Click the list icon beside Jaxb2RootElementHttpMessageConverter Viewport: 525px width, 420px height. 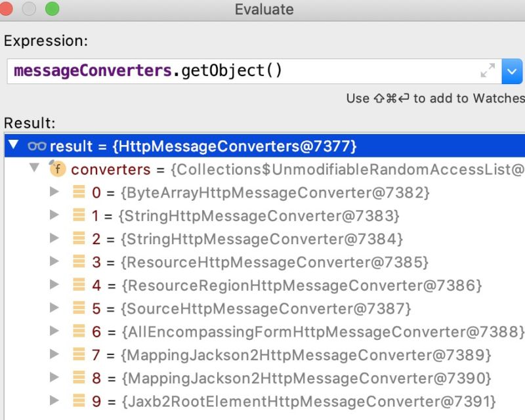click(78, 401)
